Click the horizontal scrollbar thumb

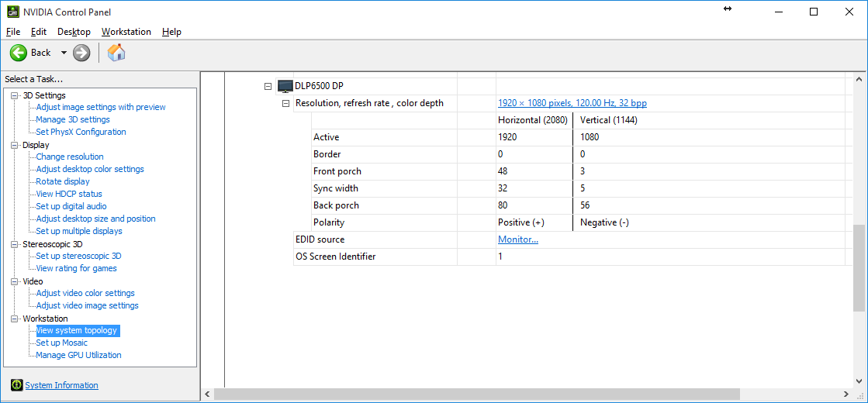click(475, 394)
